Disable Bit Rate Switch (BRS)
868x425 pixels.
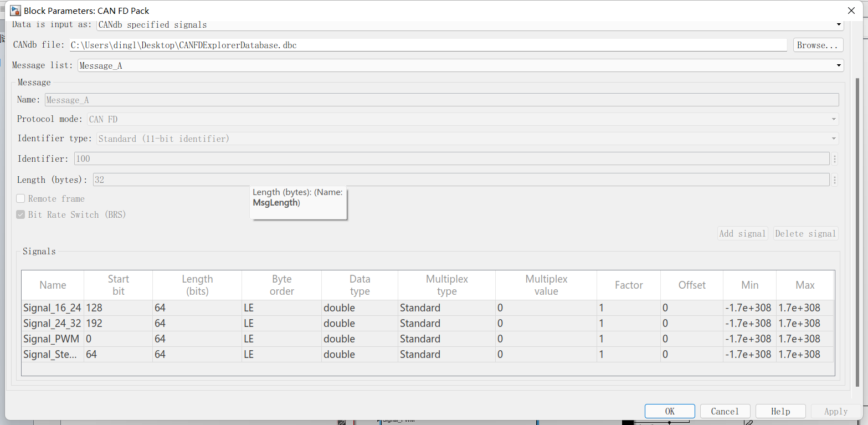click(x=20, y=214)
